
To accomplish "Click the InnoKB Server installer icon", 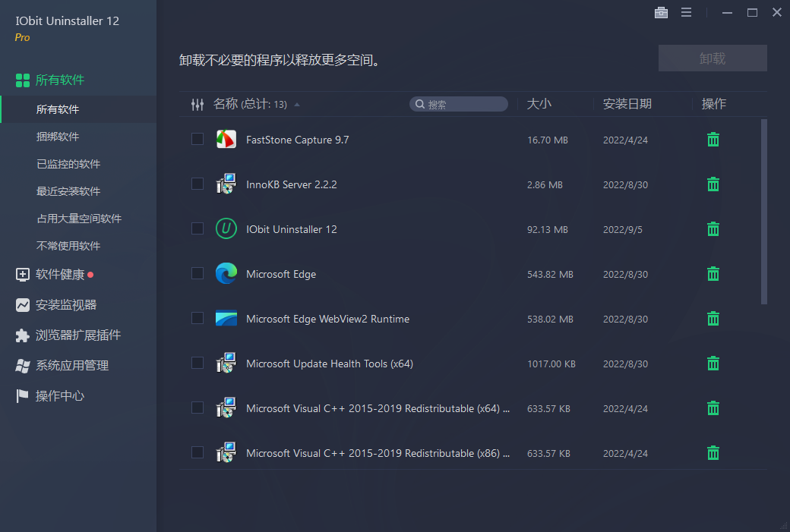I will point(226,184).
